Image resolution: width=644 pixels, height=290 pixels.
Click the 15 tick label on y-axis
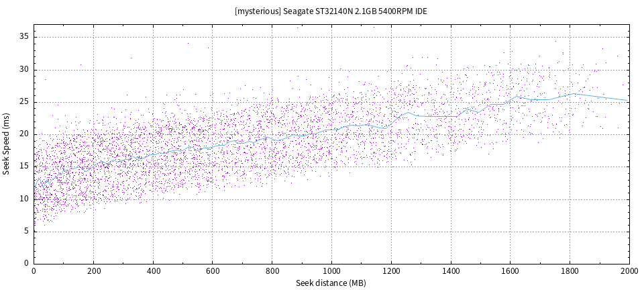(x=23, y=166)
